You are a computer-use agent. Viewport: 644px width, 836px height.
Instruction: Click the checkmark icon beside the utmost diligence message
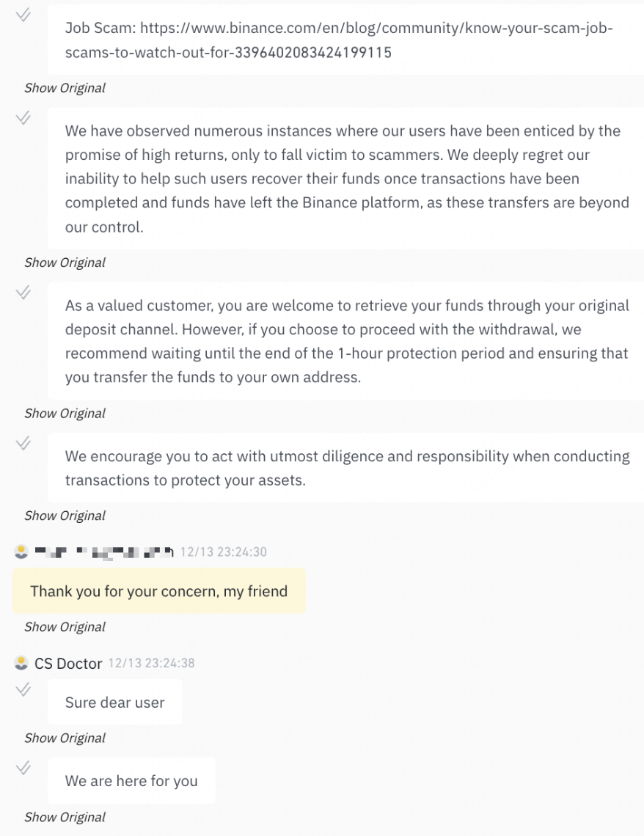23,443
